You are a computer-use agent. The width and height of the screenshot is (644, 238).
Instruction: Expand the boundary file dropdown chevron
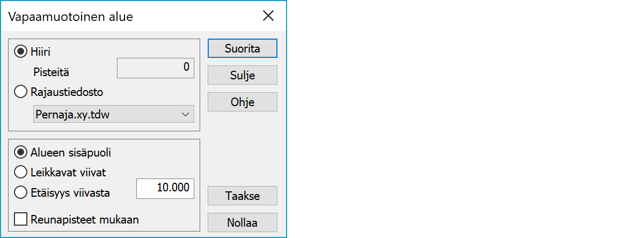185,114
